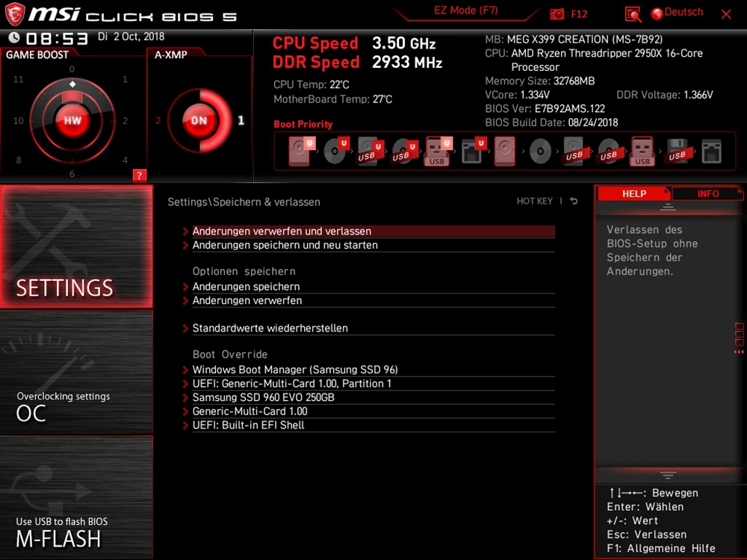Boot from Generic-Multi-Card 1.00 non-UEFI entry

click(x=373, y=411)
